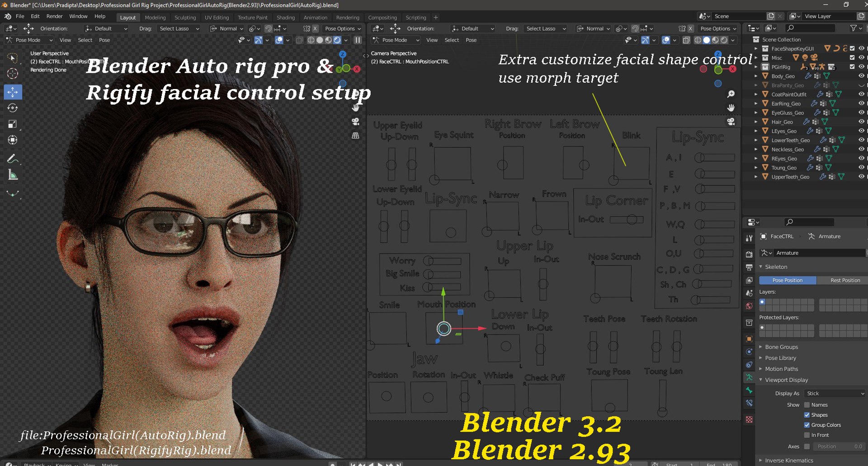Open the Object Data armature properties tab
The height and width of the screenshot is (466, 868).
click(749, 377)
